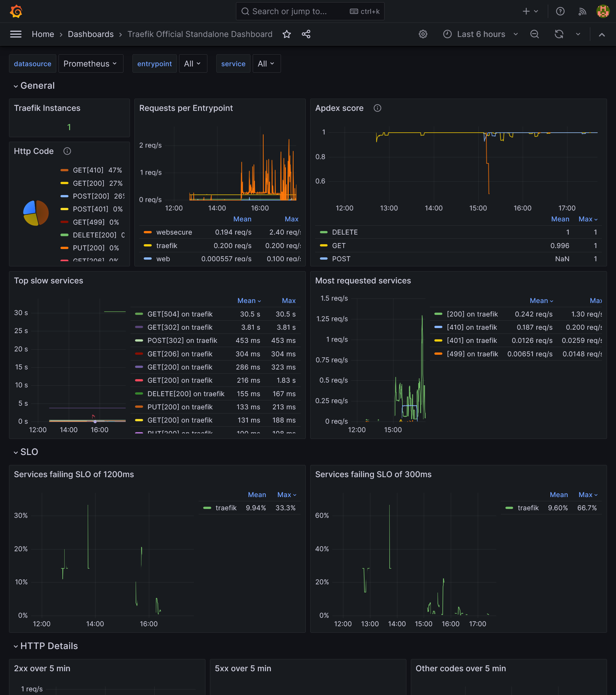Image resolution: width=616 pixels, height=695 pixels.
Task: Open Services failing SLO of 300ms title
Action: coord(373,475)
